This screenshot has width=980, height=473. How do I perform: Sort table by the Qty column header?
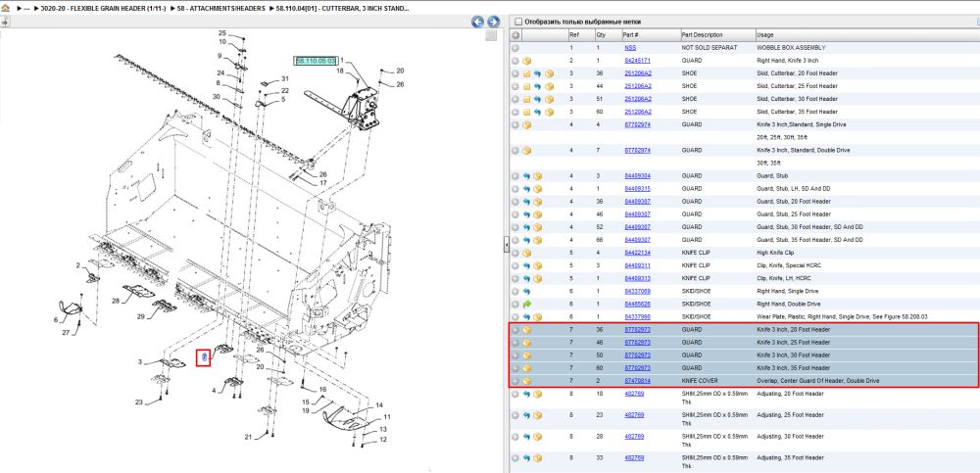point(608,35)
